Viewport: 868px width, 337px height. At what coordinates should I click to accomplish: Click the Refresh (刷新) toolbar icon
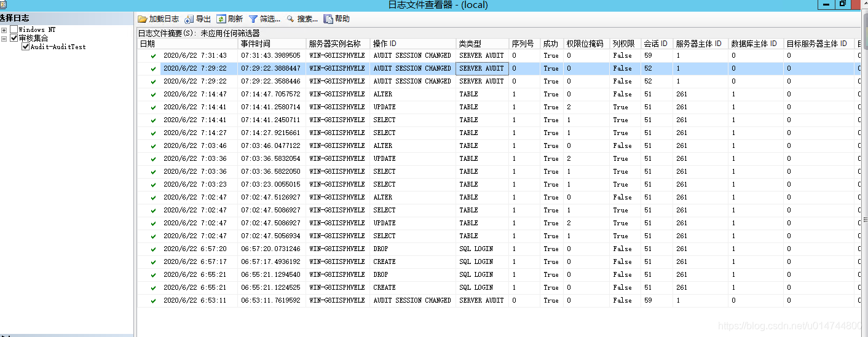tap(221, 19)
